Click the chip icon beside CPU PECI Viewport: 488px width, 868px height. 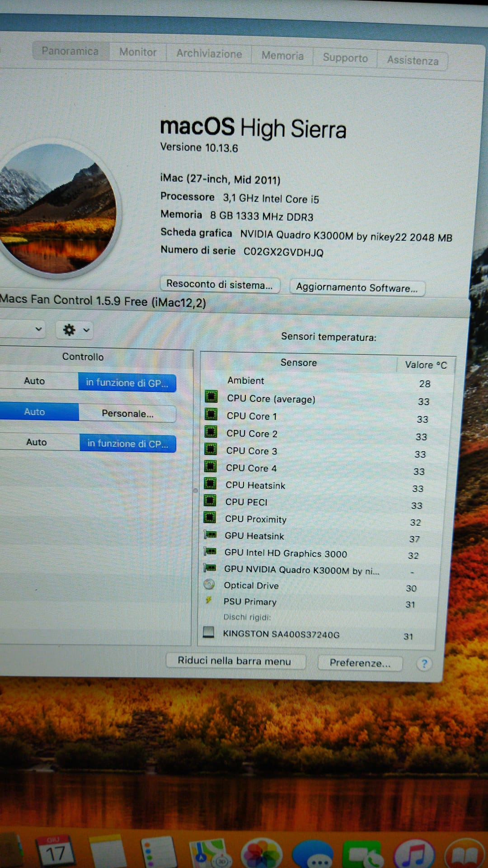210,500
